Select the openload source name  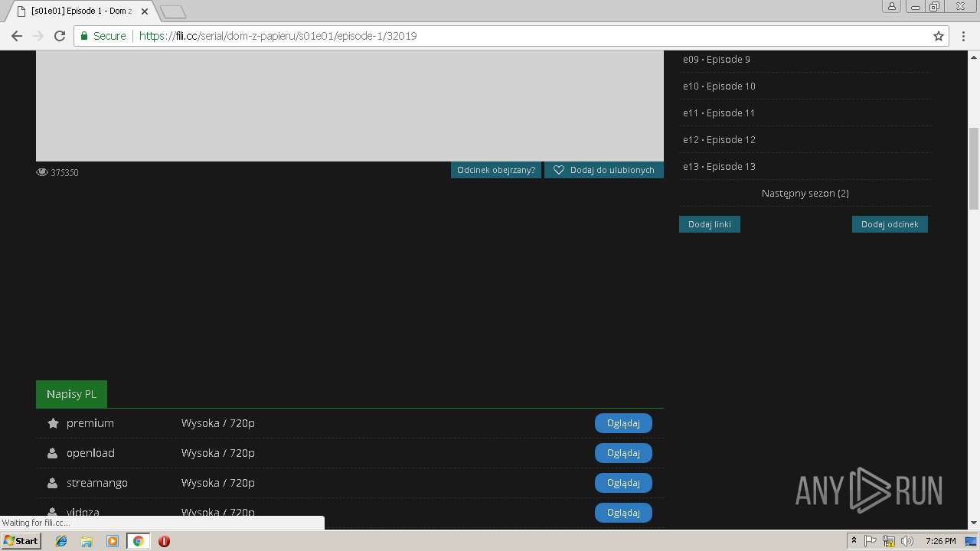[x=90, y=453]
